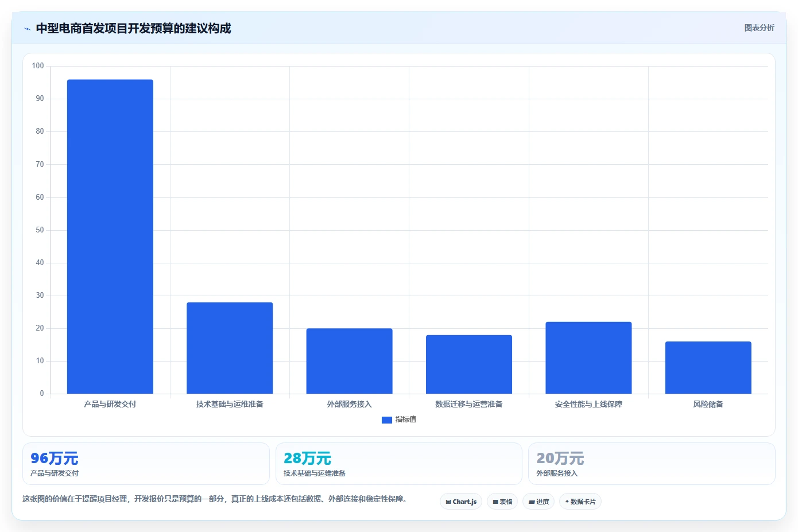Click the Chart.js tag
Screen dimensions: 798x532
461,502
